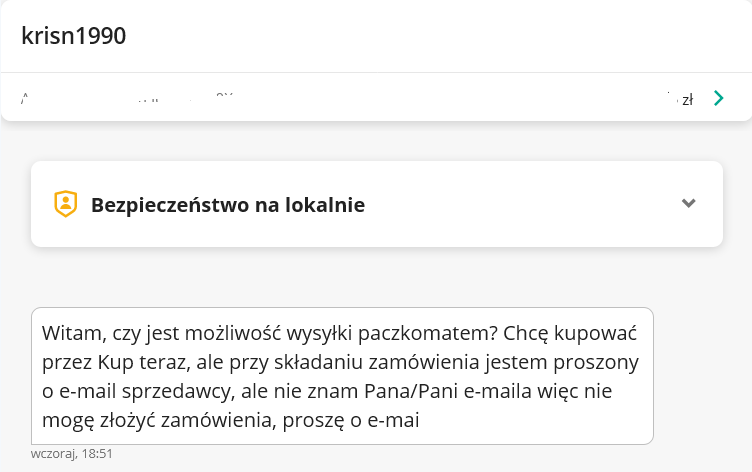Click the last message line ending e-mai
This screenshot has width=752, height=472.
point(231,420)
